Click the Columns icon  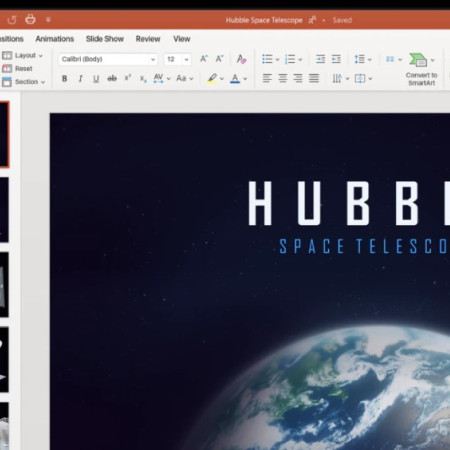(390, 59)
